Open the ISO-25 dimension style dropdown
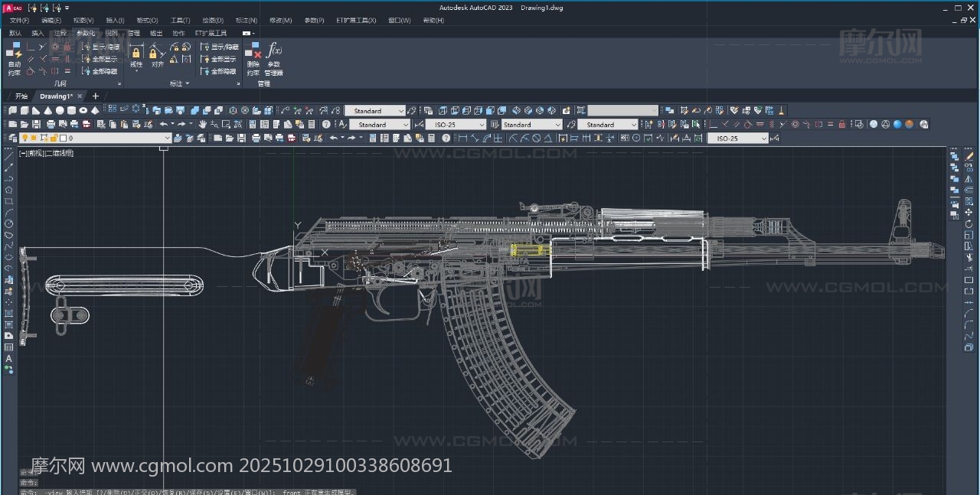This screenshot has height=495, width=980. 481,125
